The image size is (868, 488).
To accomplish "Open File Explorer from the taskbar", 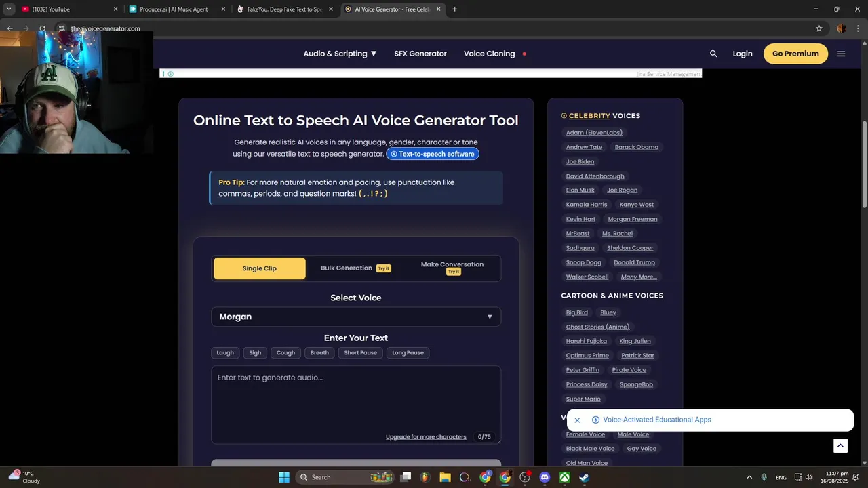I will pos(445,477).
